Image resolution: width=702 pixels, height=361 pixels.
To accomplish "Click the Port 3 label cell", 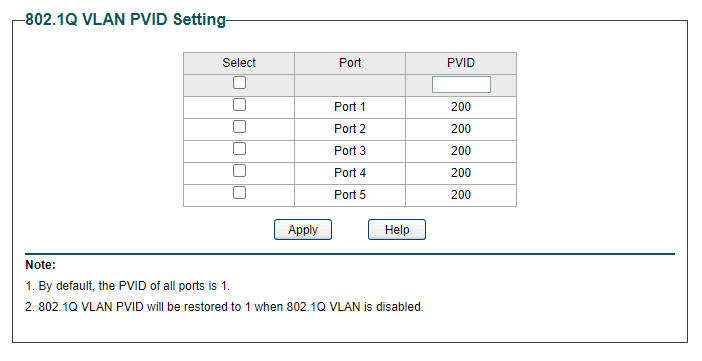I will (x=350, y=151).
